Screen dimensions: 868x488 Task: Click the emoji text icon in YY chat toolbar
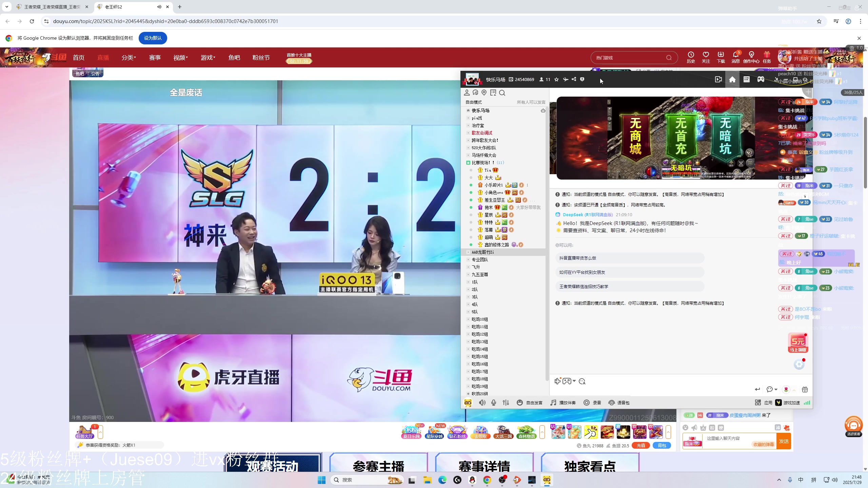(x=582, y=381)
